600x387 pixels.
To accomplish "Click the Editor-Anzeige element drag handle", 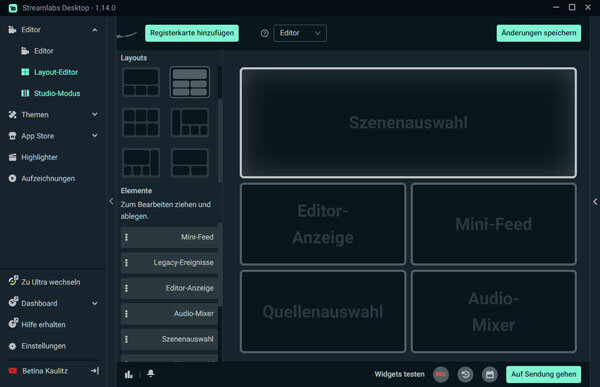I will pos(126,288).
